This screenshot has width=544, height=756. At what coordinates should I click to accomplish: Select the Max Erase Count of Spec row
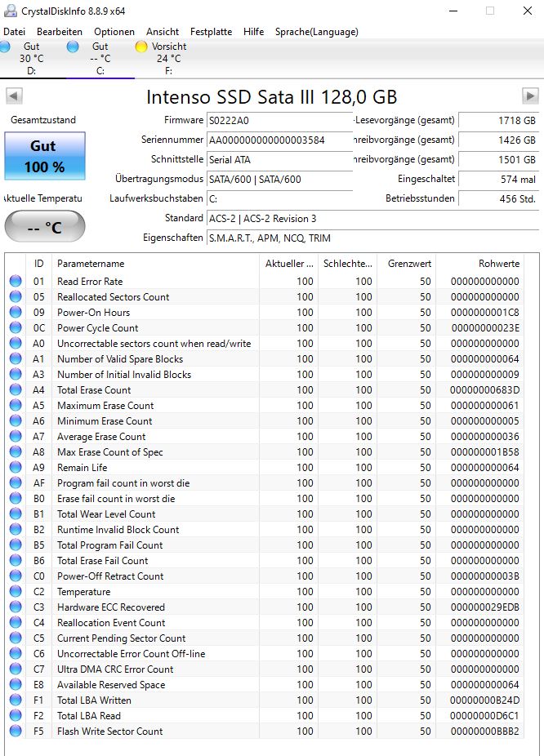[x=265, y=451]
